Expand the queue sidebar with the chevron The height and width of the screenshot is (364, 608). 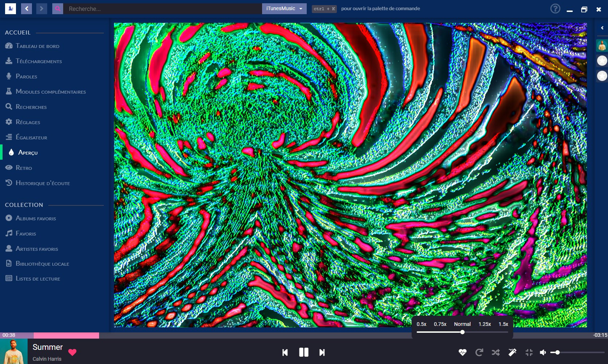(602, 28)
